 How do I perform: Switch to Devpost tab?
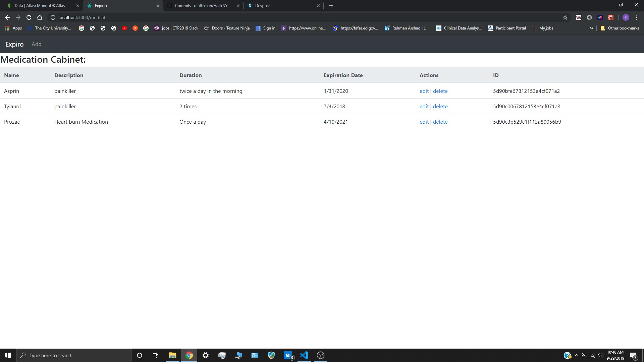(x=262, y=6)
